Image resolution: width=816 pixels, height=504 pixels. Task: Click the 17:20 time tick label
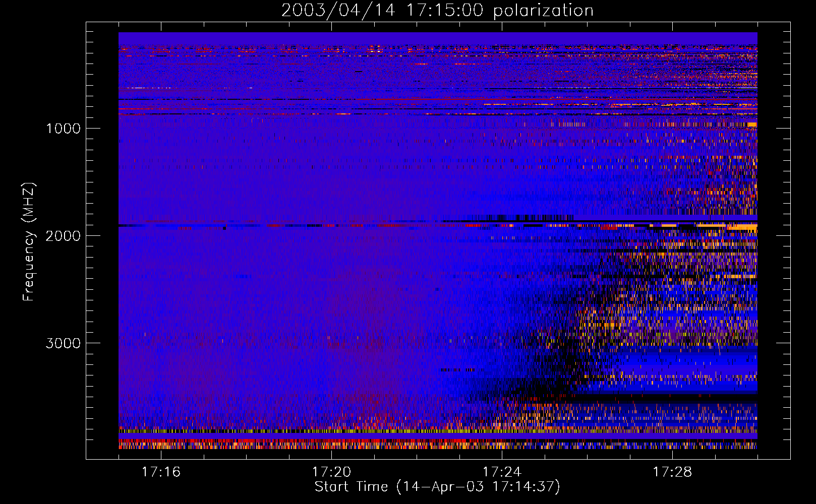(x=332, y=472)
